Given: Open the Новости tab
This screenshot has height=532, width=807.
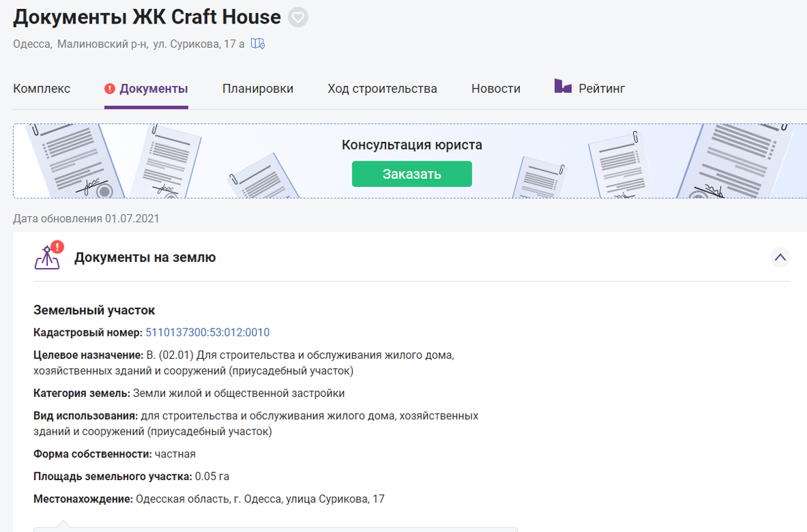Looking at the screenshot, I should coord(496,89).
